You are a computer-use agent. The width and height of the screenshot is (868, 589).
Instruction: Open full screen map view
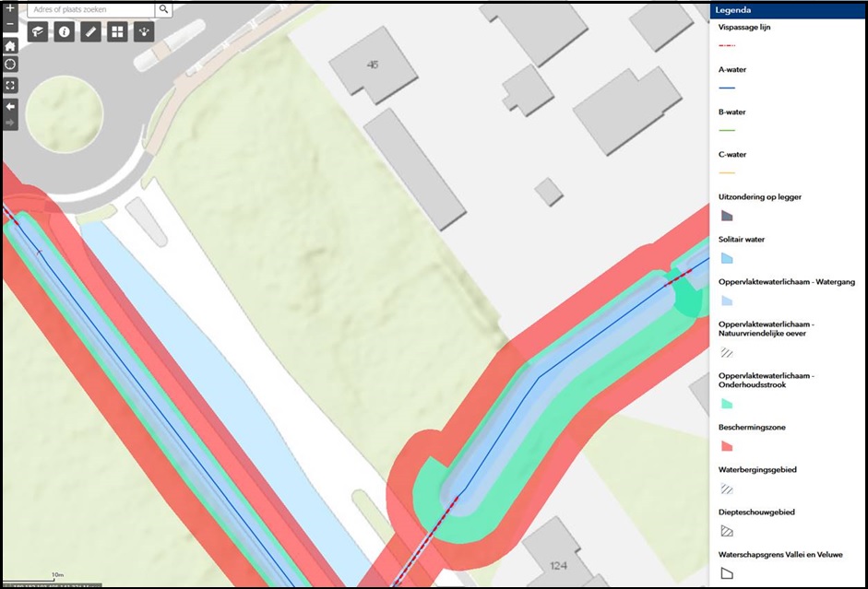[10, 85]
